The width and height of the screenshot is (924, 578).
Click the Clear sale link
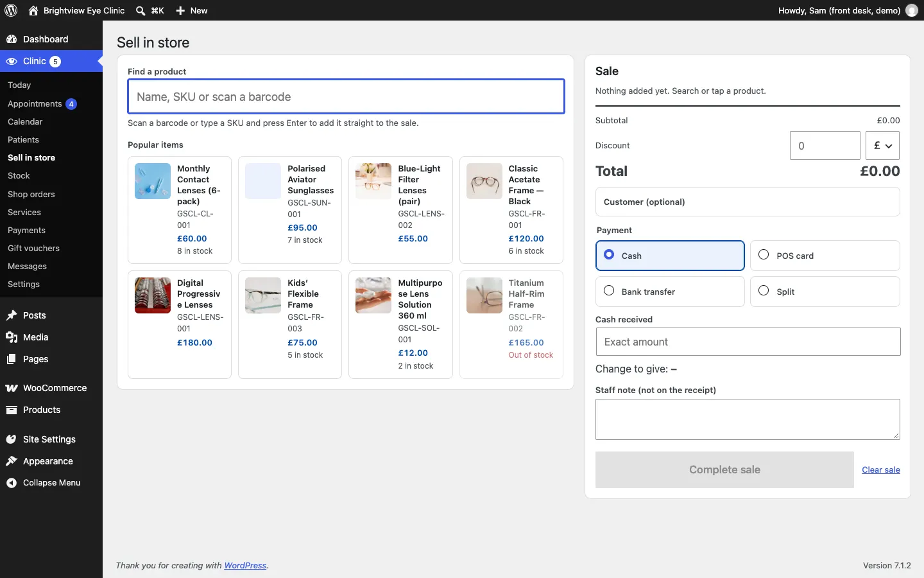coord(881,470)
